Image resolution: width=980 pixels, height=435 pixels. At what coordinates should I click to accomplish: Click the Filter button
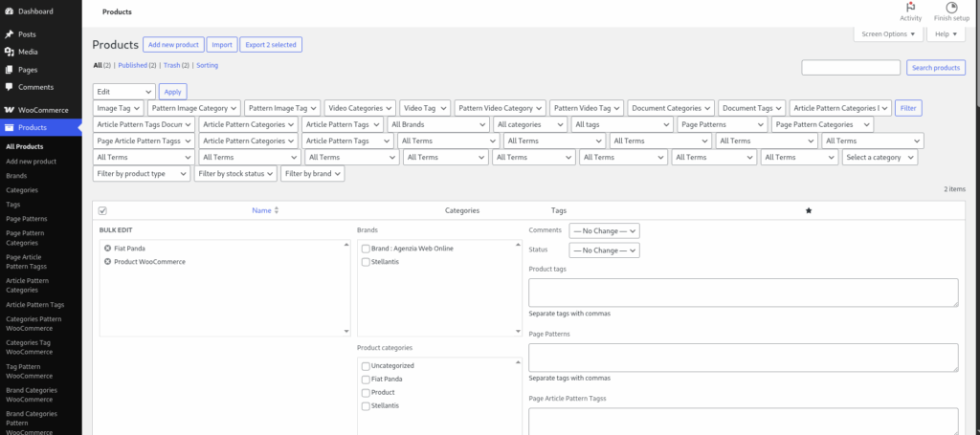(908, 108)
